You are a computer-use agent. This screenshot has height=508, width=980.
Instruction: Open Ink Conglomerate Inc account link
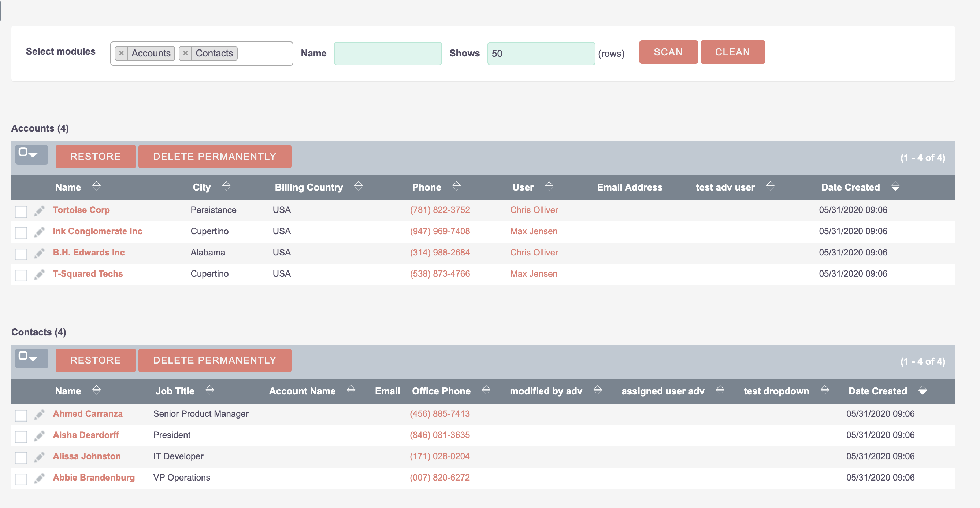(97, 231)
